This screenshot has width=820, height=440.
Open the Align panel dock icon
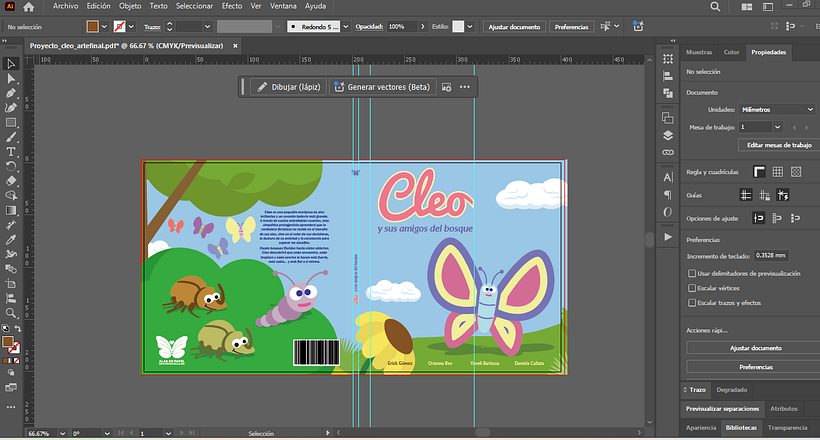tap(668, 76)
